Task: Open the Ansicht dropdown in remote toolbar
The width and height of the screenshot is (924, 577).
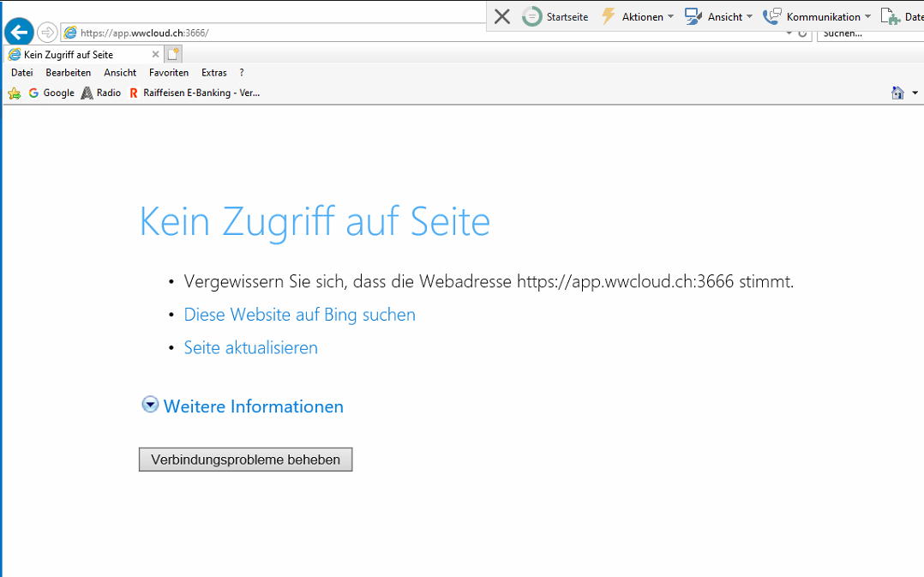Action: point(719,16)
